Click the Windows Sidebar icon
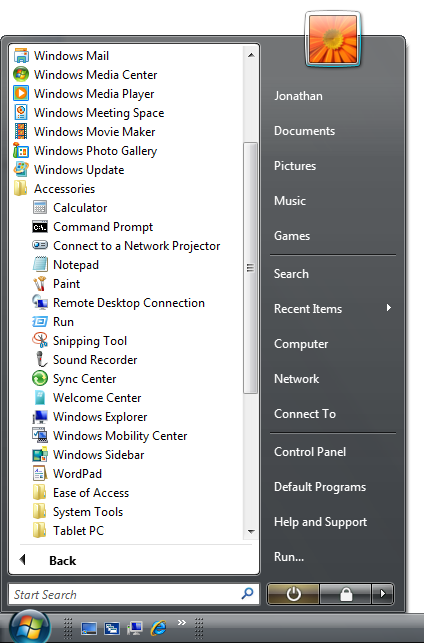The image size is (424, 643). (x=40, y=454)
